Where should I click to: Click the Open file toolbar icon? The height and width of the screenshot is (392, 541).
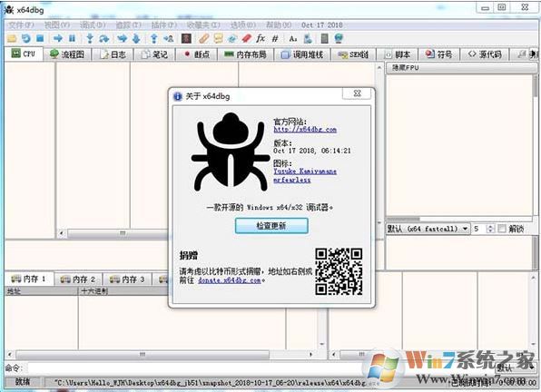12,39
